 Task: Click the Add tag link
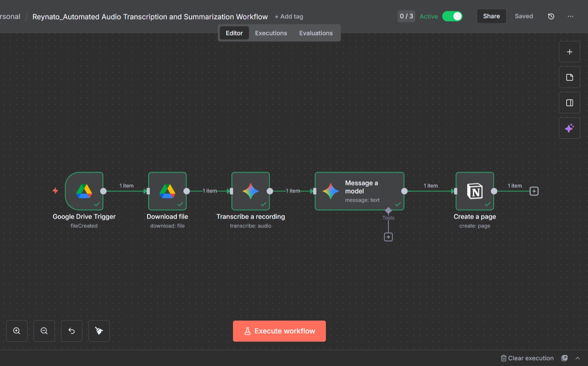tap(289, 17)
